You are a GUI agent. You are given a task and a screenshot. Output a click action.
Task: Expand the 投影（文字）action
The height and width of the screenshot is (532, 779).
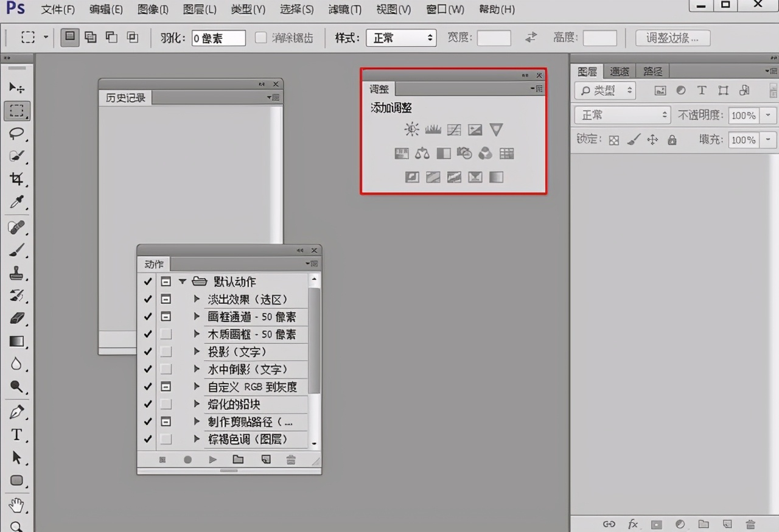pyautogui.click(x=197, y=352)
